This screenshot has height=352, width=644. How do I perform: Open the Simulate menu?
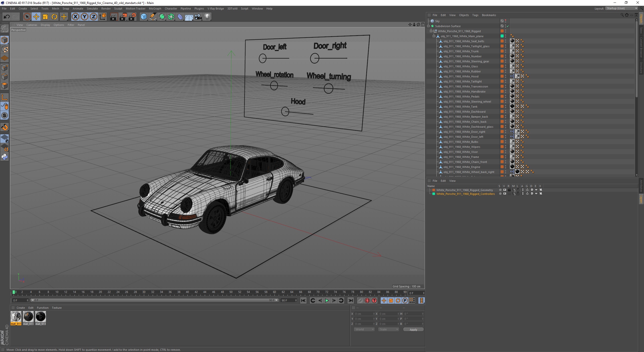pos(92,9)
